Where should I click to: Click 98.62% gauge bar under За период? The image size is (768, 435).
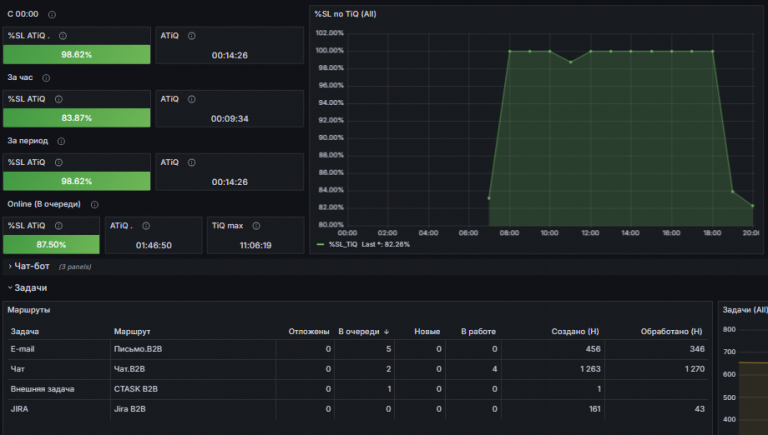pos(76,181)
